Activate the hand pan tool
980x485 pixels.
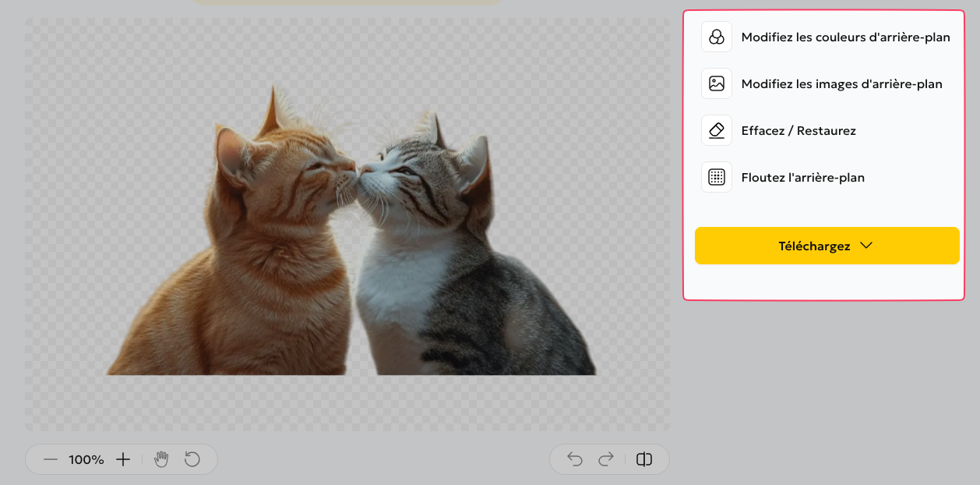point(161,459)
